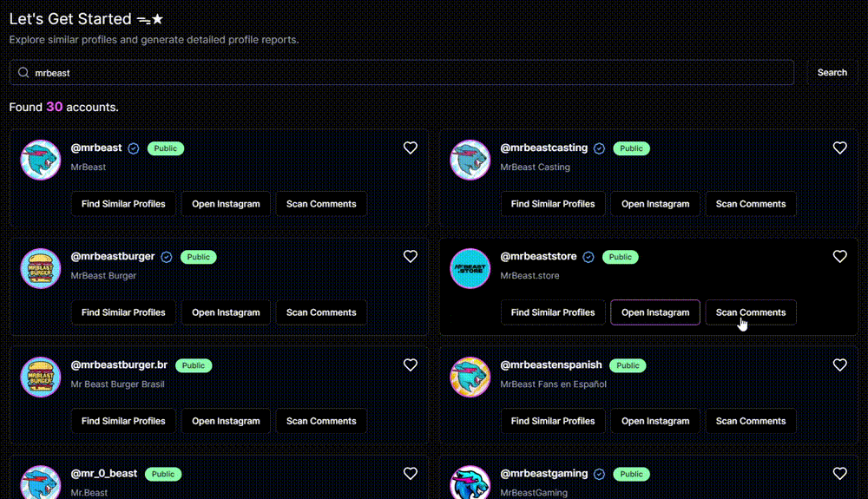
Task: Add @mrbeastenspanish to favorites via heart
Action: point(839,364)
